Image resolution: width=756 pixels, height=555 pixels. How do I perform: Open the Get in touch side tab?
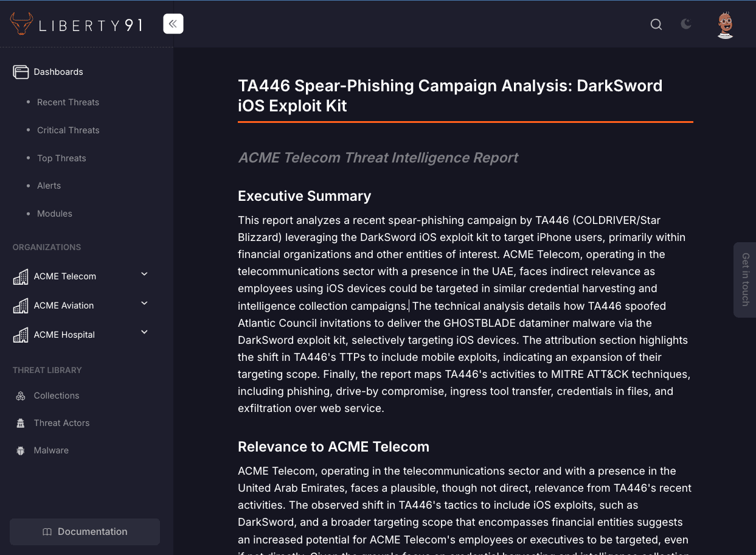pyautogui.click(x=744, y=279)
